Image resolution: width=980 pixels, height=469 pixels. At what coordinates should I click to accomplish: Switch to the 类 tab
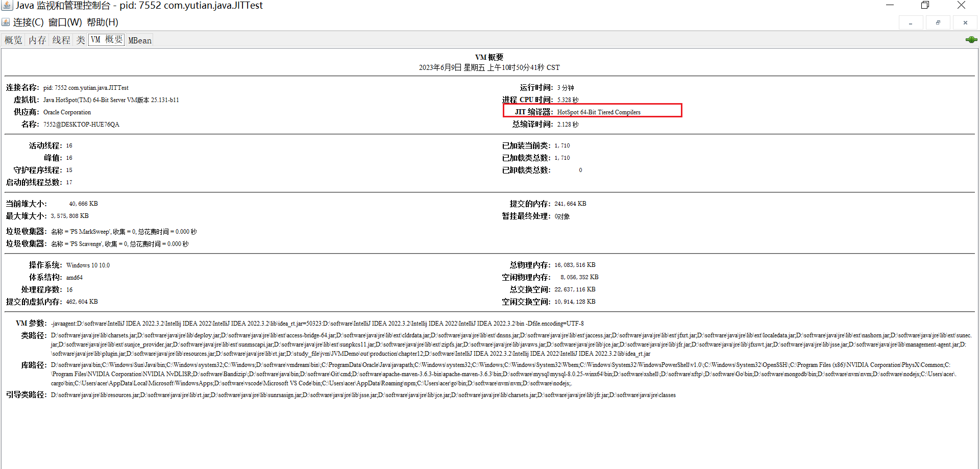81,40
